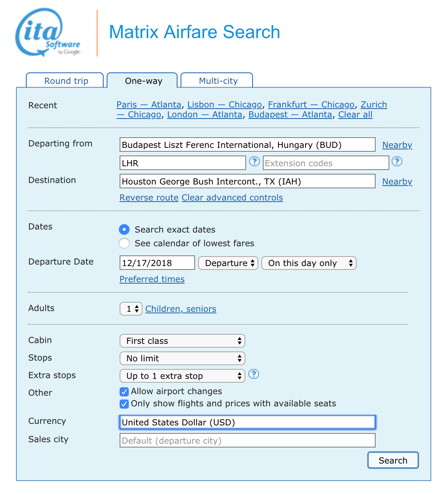Select Search exact dates radio button

pyautogui.click(x=124, y=229)
